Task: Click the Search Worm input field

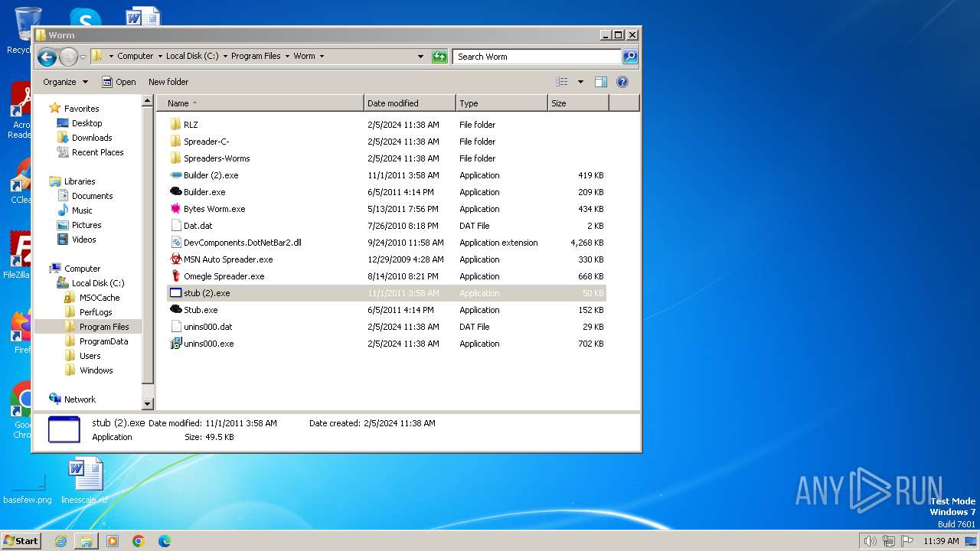Action: tap(537, 57)
